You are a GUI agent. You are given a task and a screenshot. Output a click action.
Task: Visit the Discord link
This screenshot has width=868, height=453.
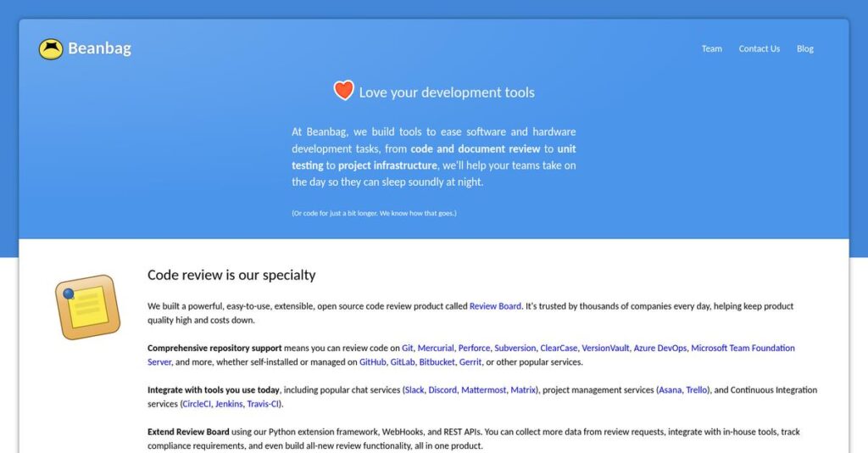pyautogui.click(x=442, y=390)
